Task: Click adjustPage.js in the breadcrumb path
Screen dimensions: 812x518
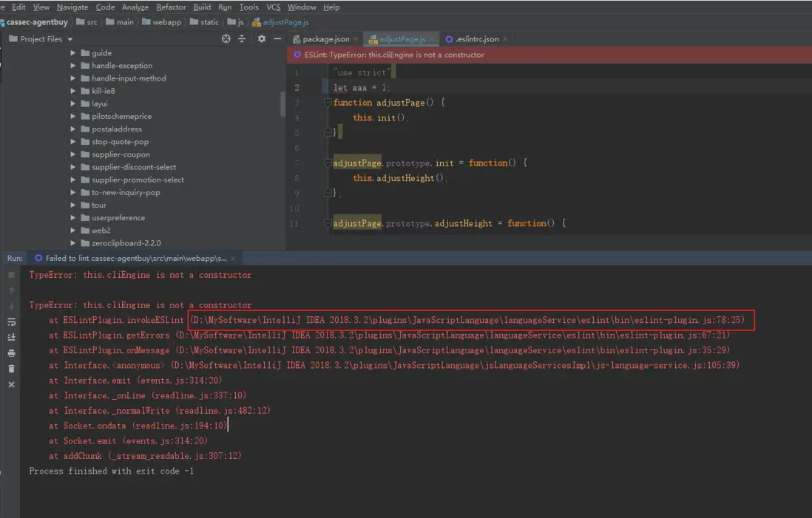Action: tap(285, 22)
